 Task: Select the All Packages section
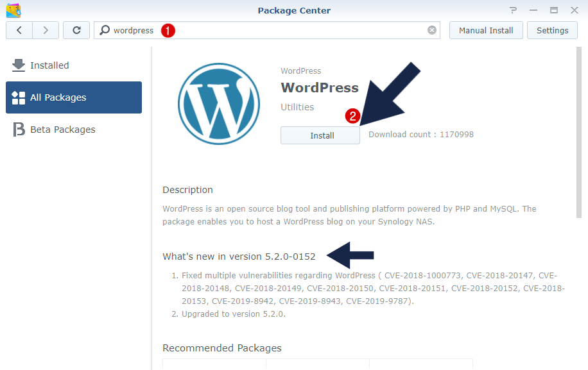coord(74,97)
